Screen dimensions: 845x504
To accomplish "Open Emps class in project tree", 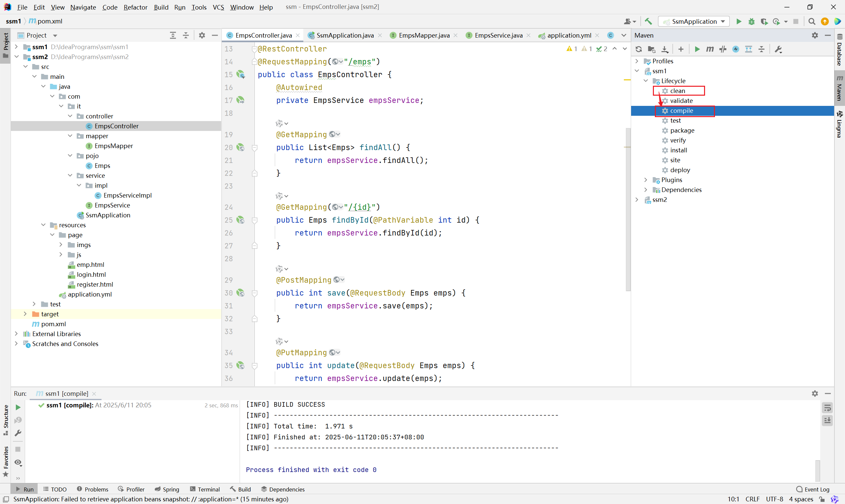I will [x=102, y=166].
